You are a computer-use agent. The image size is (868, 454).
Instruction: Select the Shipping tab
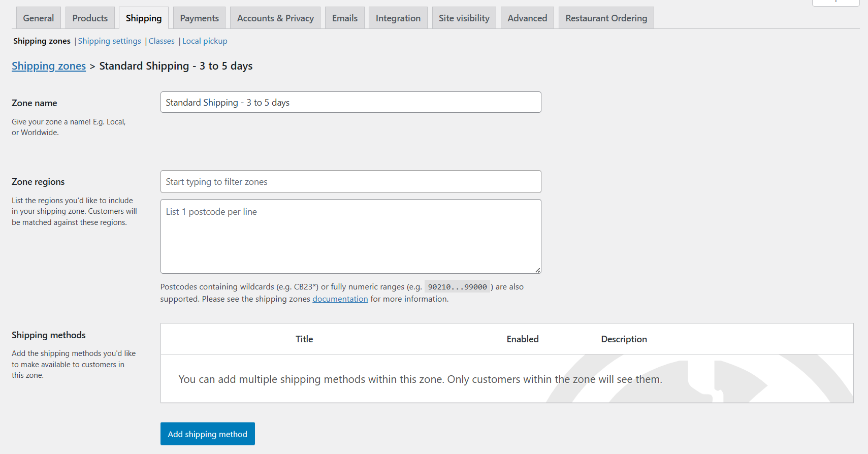coord(144,18)
